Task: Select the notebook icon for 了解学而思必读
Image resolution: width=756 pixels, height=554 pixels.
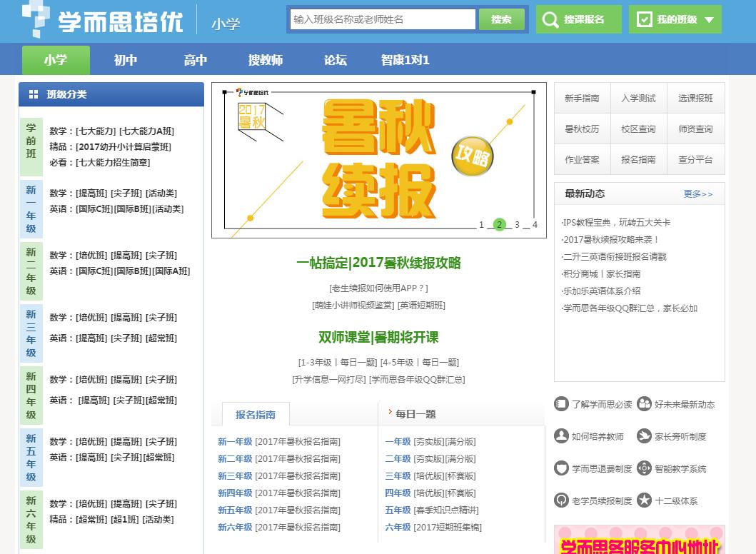Action: click(561, 404)
